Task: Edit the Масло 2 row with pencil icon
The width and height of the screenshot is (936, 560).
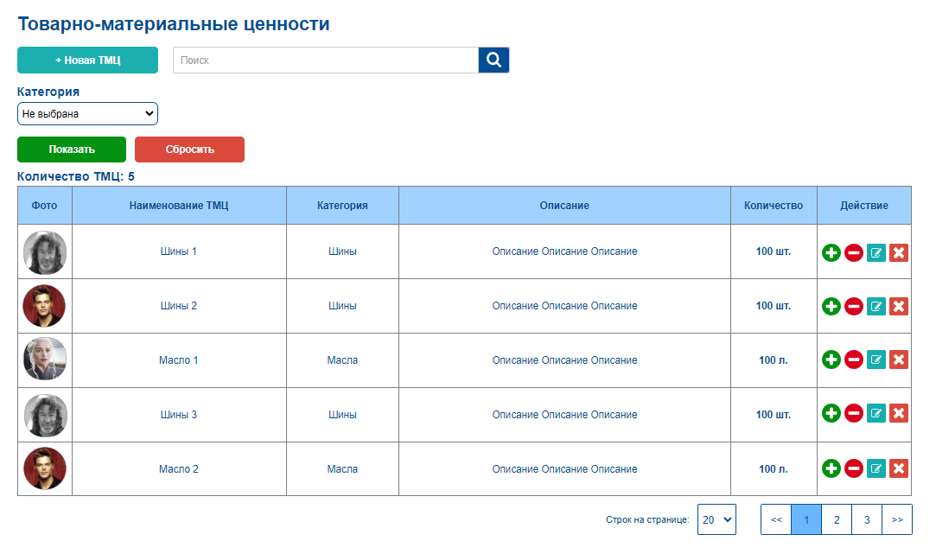Action: coord(876,468)
